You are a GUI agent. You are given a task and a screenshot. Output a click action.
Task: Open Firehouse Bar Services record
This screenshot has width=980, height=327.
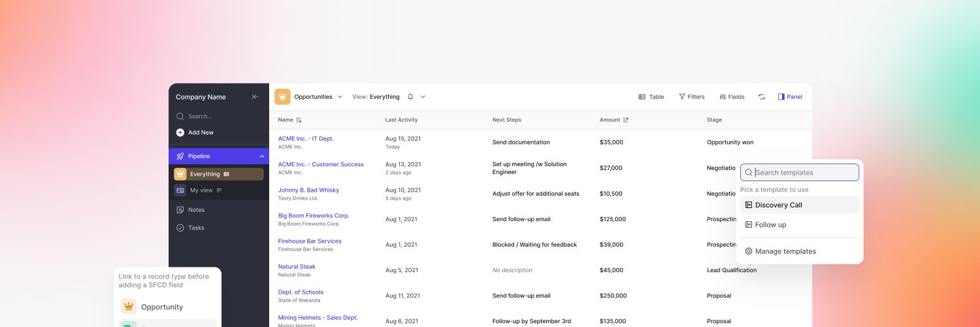tap(310, 241)
